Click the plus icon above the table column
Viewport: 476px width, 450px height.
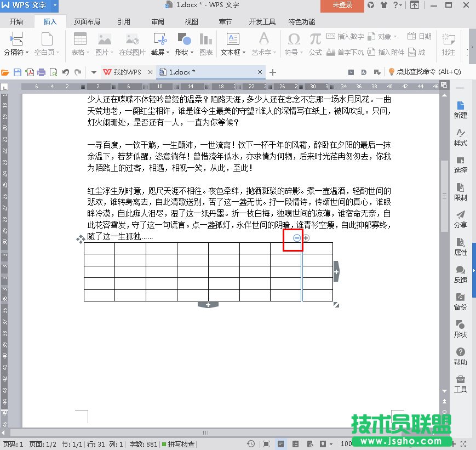point(306,238)
